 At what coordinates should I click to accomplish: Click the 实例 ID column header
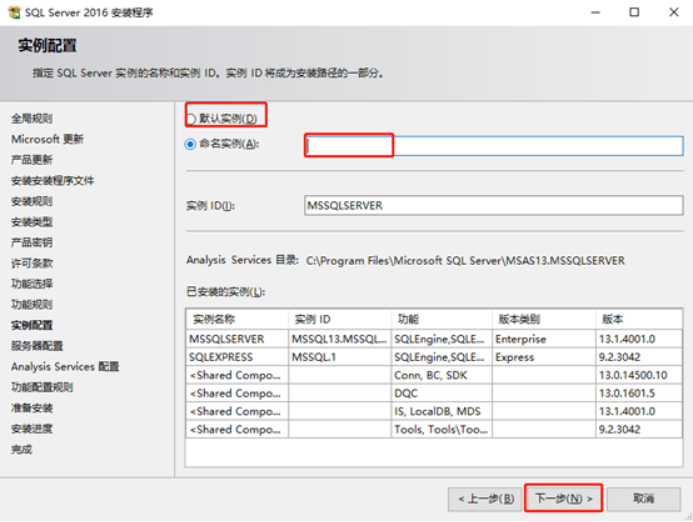(x=339, y=319)
